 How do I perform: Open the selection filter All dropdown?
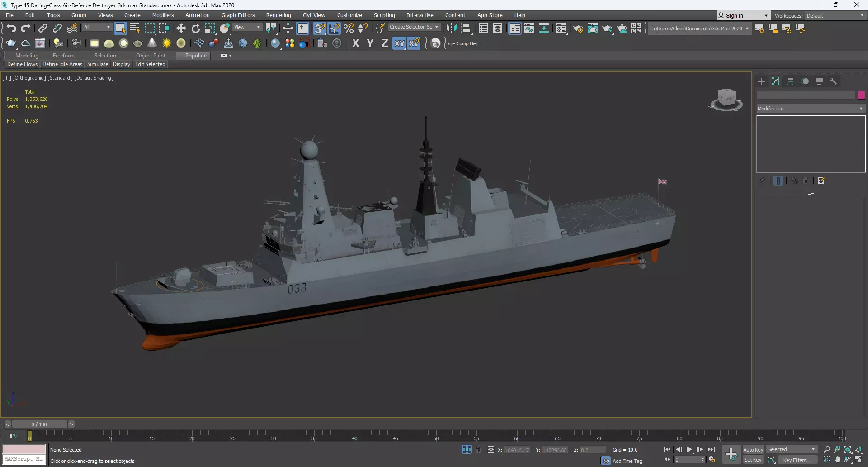pyautogui.click(x=97, y=27)
